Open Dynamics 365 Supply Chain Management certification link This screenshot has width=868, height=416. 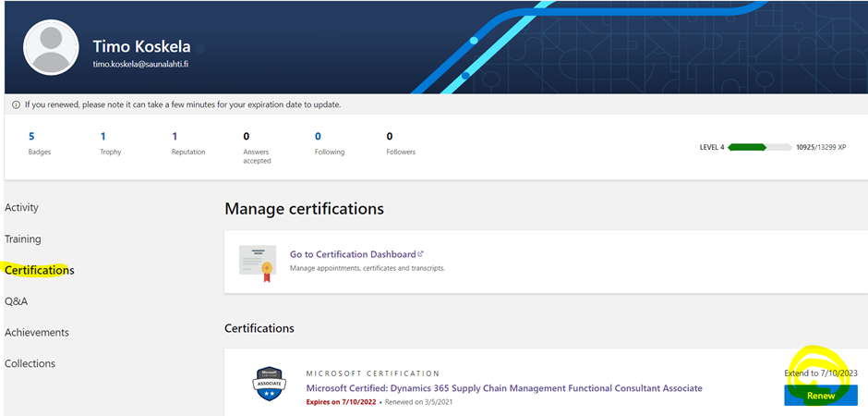pyautogui.click(x=503, y=388)
